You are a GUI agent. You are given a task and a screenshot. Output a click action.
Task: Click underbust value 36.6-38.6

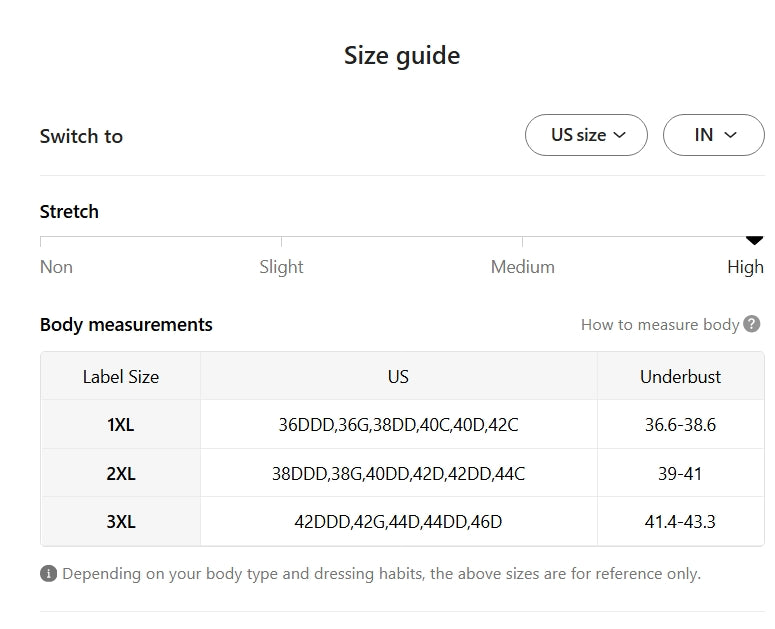680,424
